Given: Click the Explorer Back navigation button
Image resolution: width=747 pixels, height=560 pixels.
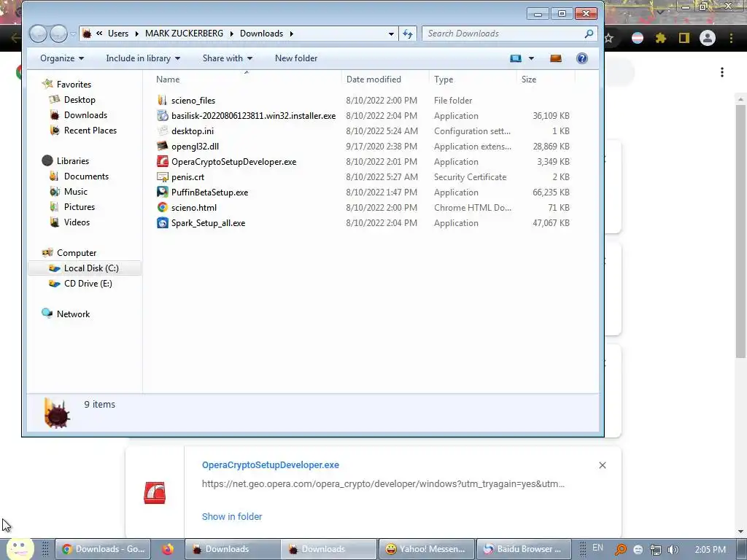Looking at the screenshot, I should pyautogui.click(x=38, y=34).
